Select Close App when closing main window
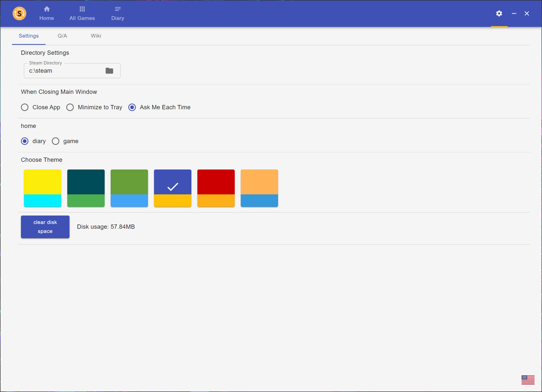542x392 pixels. coord(25,107)
